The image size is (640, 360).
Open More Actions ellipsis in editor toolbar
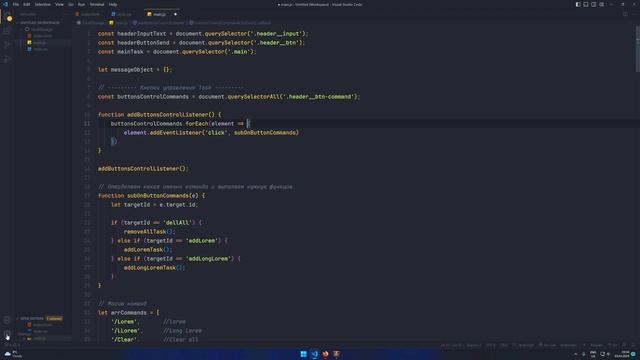(x=634, y=14)
